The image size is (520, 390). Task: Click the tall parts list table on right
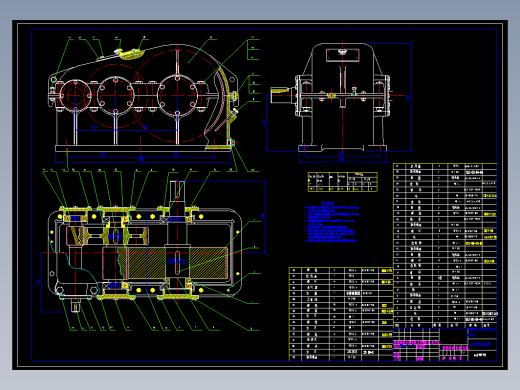(x=445, y=246)
